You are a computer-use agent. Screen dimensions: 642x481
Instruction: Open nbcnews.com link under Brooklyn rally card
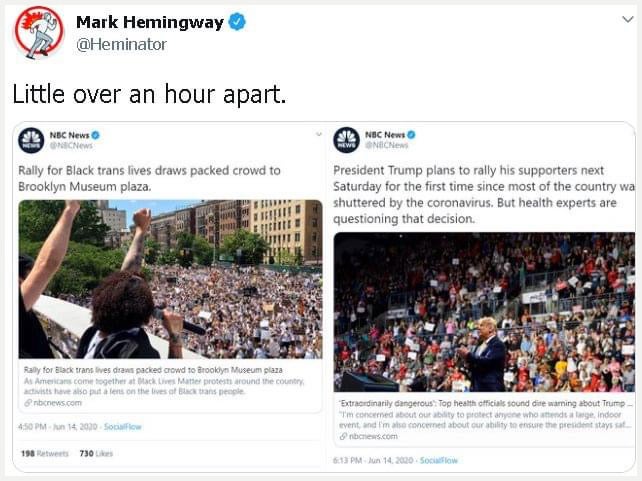click(x=53, y=403)
